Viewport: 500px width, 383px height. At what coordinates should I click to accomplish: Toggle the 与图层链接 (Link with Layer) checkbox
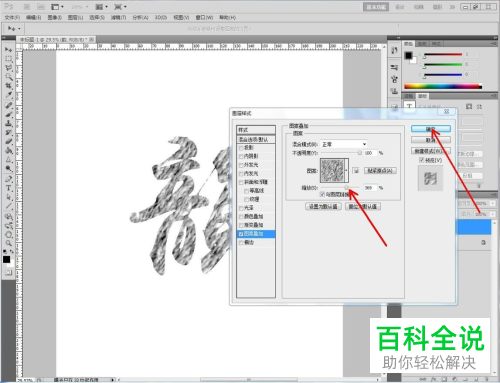(x=322, y=194)
